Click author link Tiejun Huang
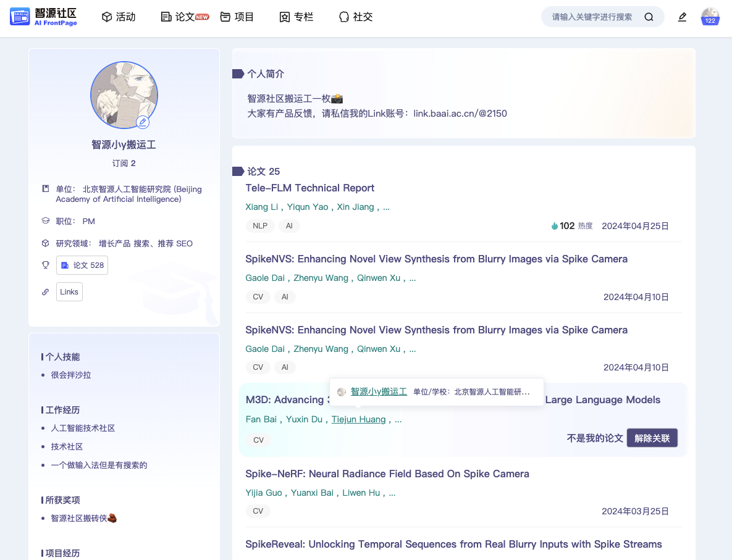The height and width of the screenshot is (560, 732). click(x=358, y=420)
